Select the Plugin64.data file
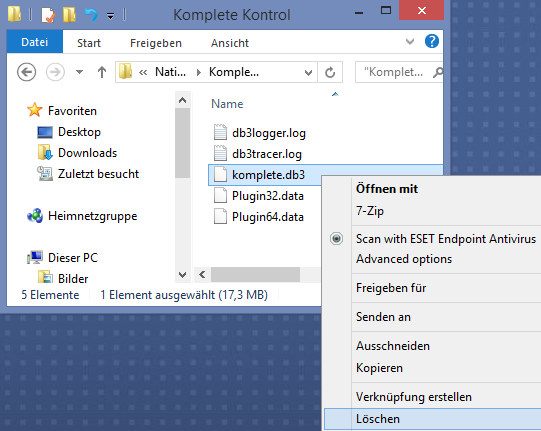Viewport: 541px width, 431px height. point(268,217)
